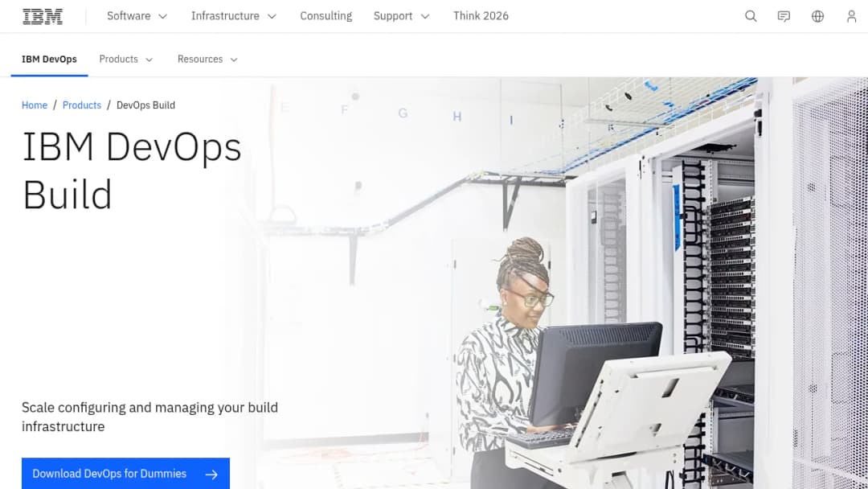Expand the Software dropdown menu

click(137, 16)
